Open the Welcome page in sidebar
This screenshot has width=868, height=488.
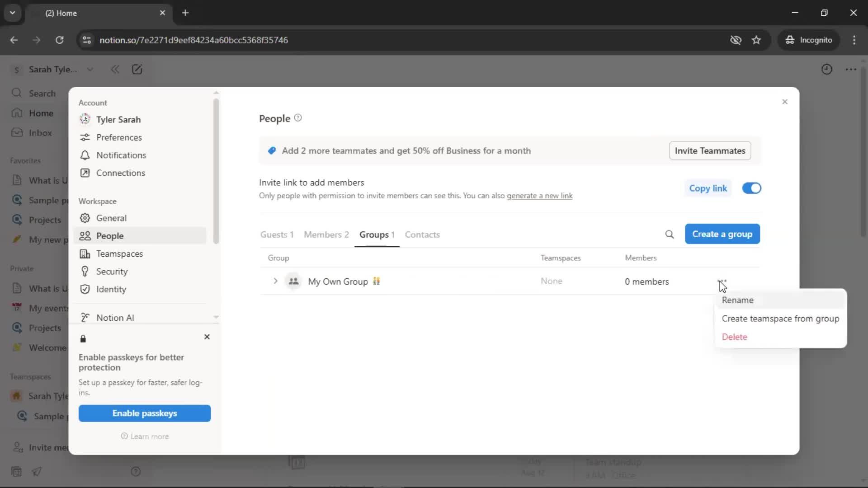click(x=40, y=347)
